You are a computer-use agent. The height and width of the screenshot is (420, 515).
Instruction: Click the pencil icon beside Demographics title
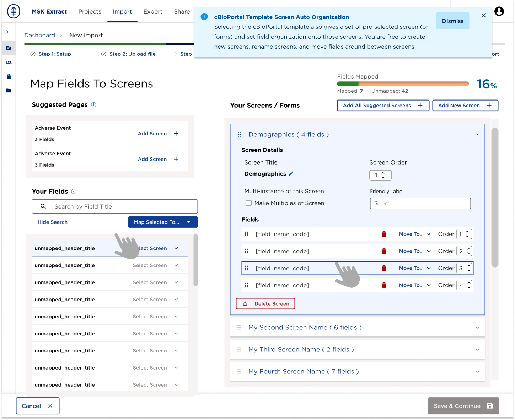click(x=291, y=174)
